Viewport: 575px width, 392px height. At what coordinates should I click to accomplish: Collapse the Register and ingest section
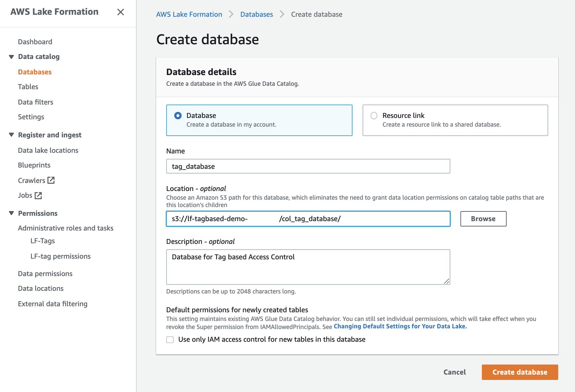[x=11, y=135]
